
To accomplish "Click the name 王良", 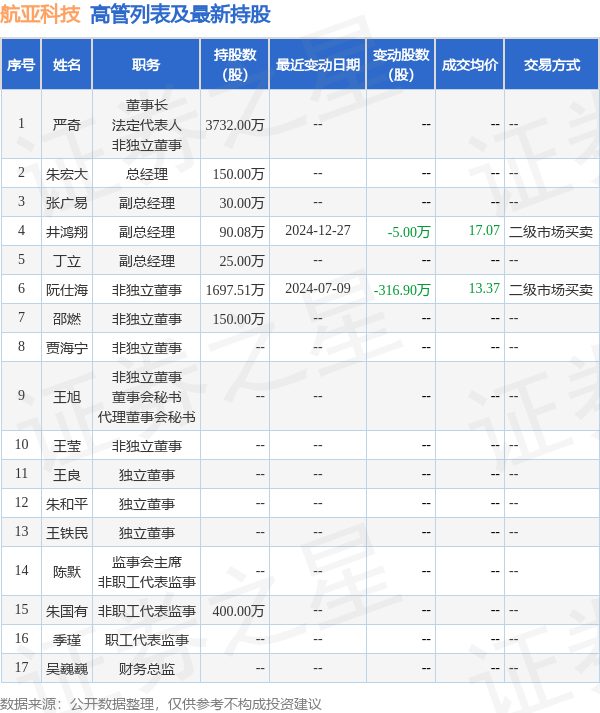I will (66, 476).
